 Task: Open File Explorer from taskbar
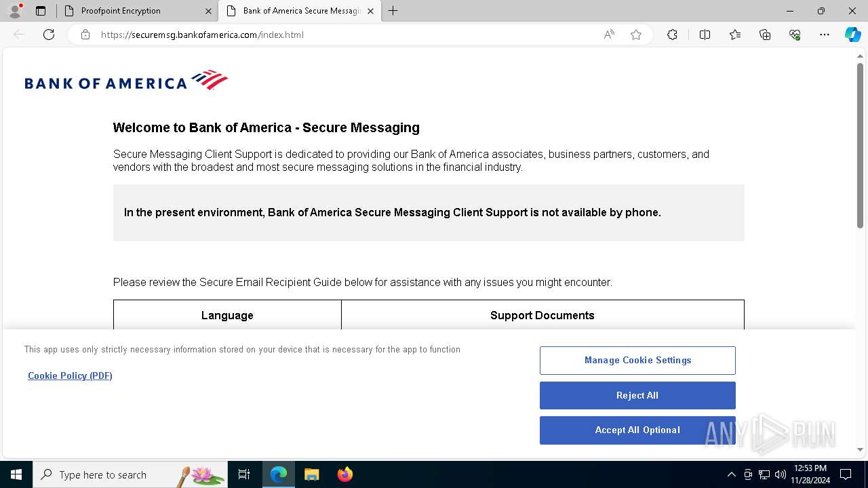[x=311, y=474]
